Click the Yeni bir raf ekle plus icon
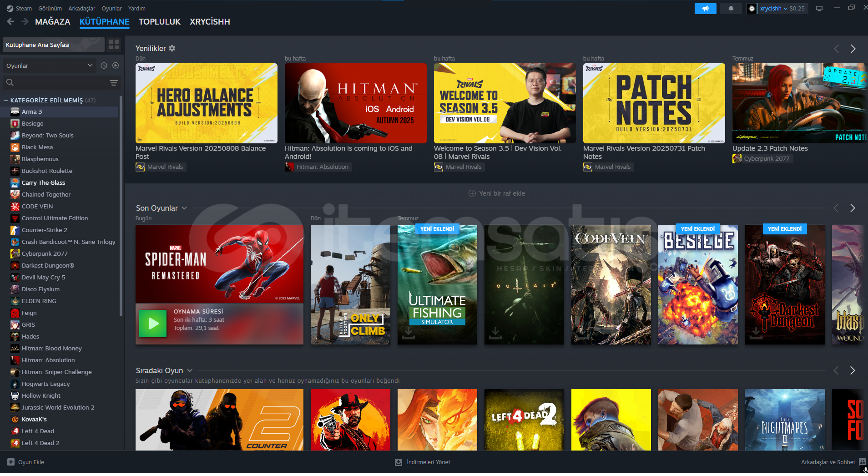868x476 pixels. tap(472, 193)
